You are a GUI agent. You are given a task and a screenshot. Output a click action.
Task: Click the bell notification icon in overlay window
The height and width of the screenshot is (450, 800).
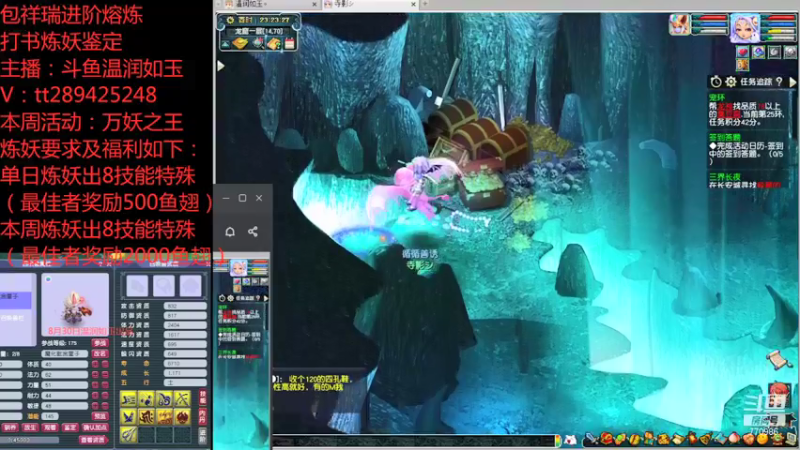click(230, 232)
